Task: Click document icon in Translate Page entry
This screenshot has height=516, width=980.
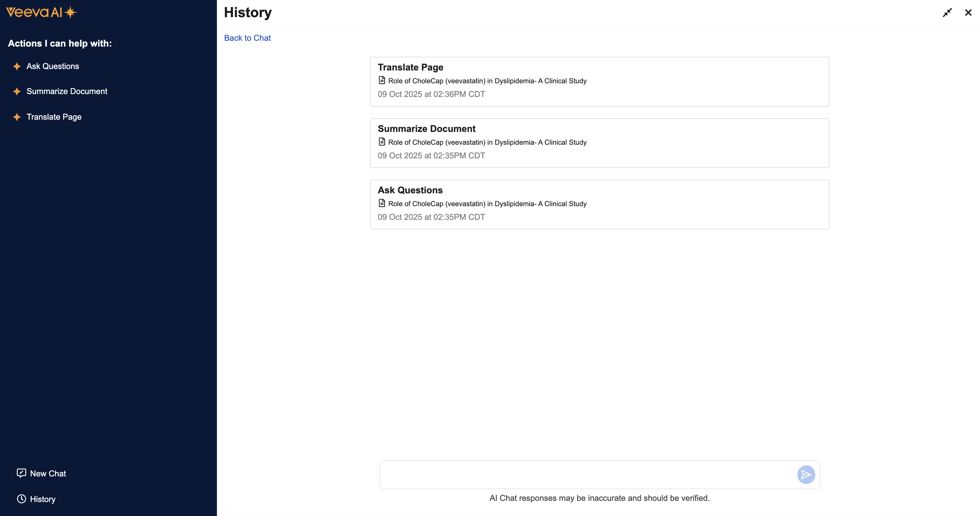Action: [x=382, y=80]
